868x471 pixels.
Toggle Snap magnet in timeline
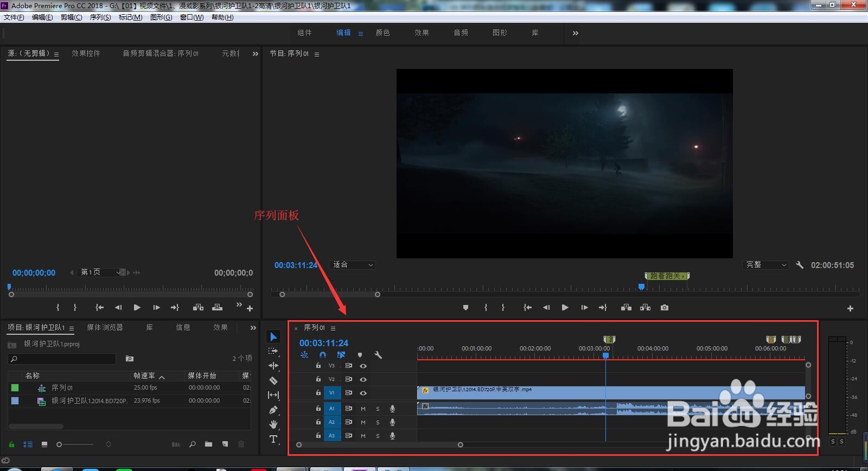pyautogui.click(x=323, y=355)
